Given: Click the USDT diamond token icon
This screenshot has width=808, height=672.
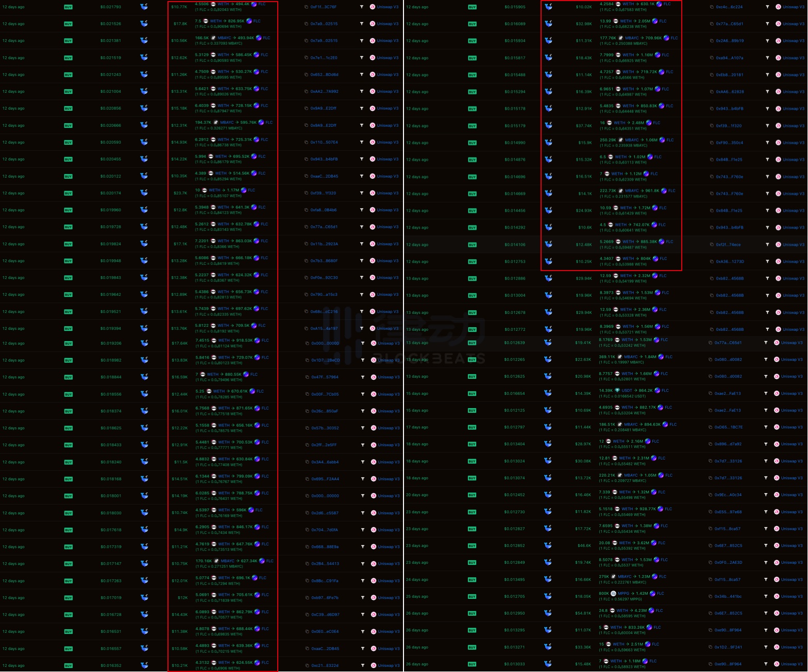Looking at the screenshot, I should pyautogui.click(x=618, y=391).
